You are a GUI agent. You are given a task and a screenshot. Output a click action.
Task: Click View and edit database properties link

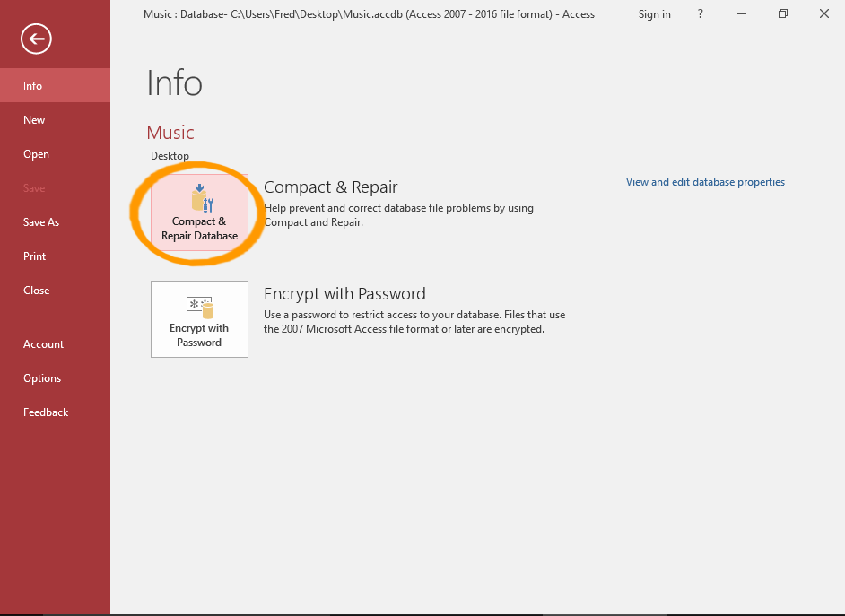pos(705,182)
